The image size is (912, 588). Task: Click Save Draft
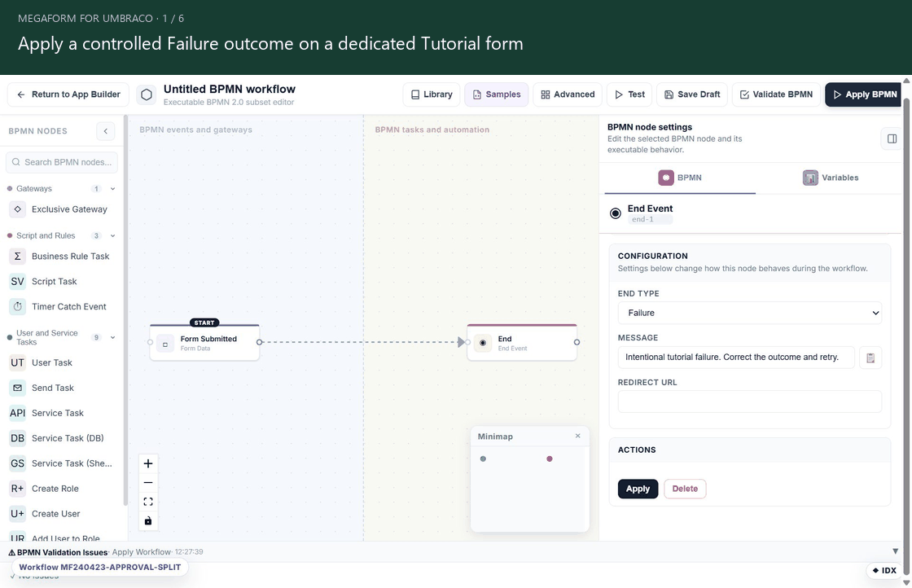pos(692,94)
